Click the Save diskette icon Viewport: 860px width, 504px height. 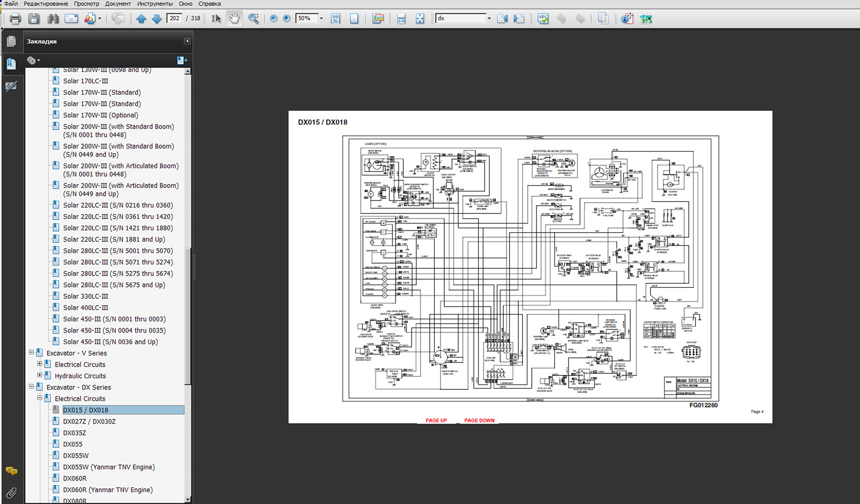(x=34, y=19)
